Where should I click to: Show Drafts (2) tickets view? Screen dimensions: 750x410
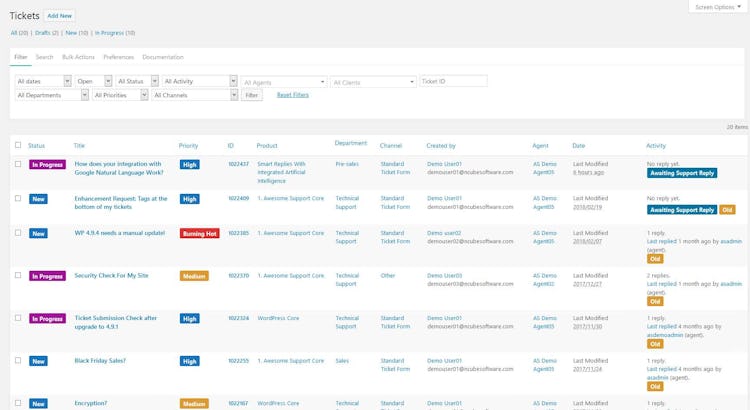click(47, 33)
